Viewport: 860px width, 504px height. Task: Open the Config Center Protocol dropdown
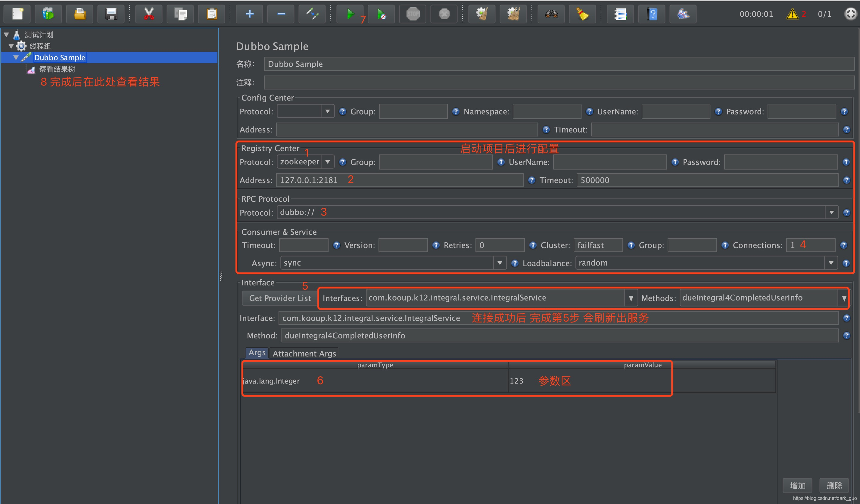(x=328, y=111)
